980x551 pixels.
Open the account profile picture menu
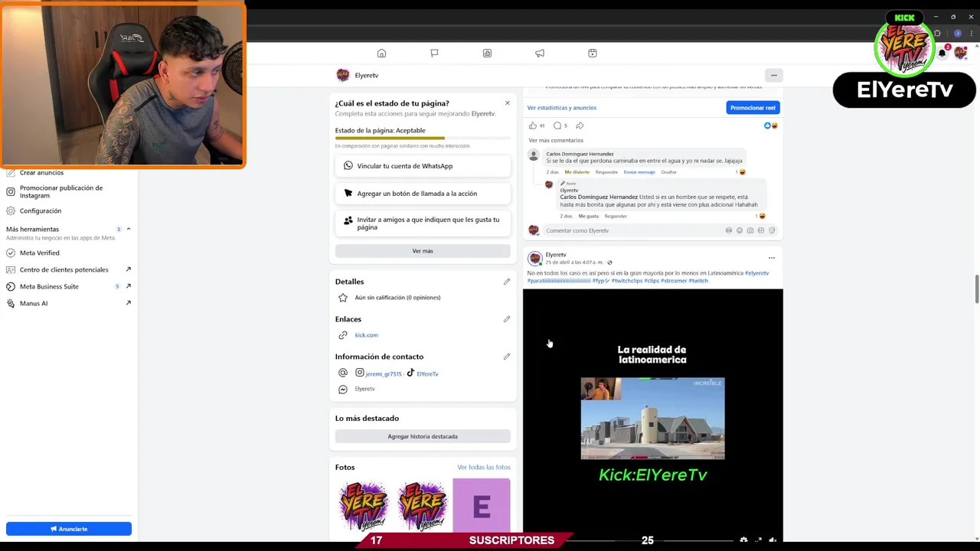[x=960, y=53]
